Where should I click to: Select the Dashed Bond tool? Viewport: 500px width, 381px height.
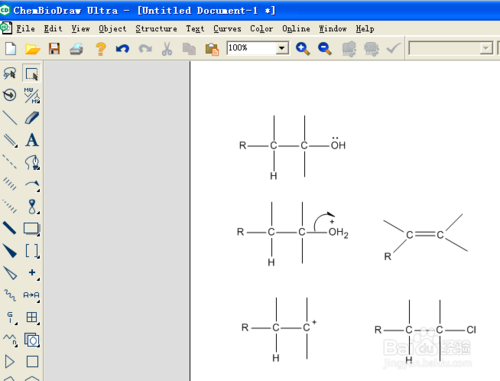point(10,162)
